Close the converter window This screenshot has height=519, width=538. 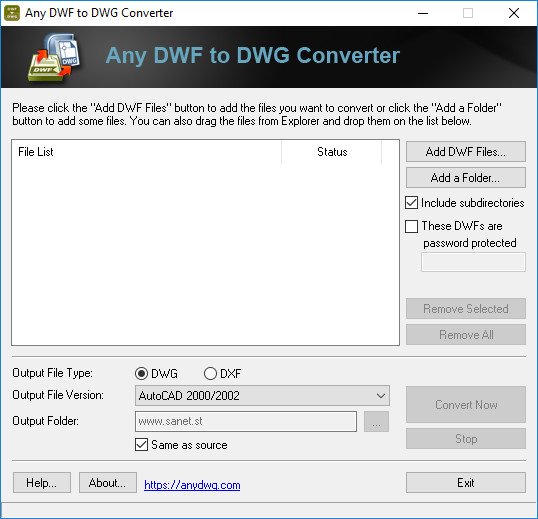[514, 13]
